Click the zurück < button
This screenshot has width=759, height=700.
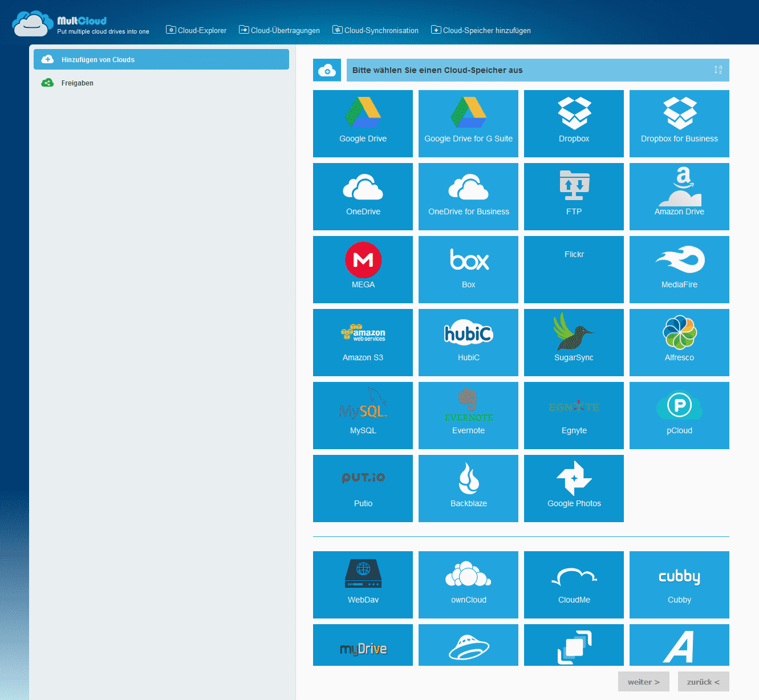click(704, 682)
